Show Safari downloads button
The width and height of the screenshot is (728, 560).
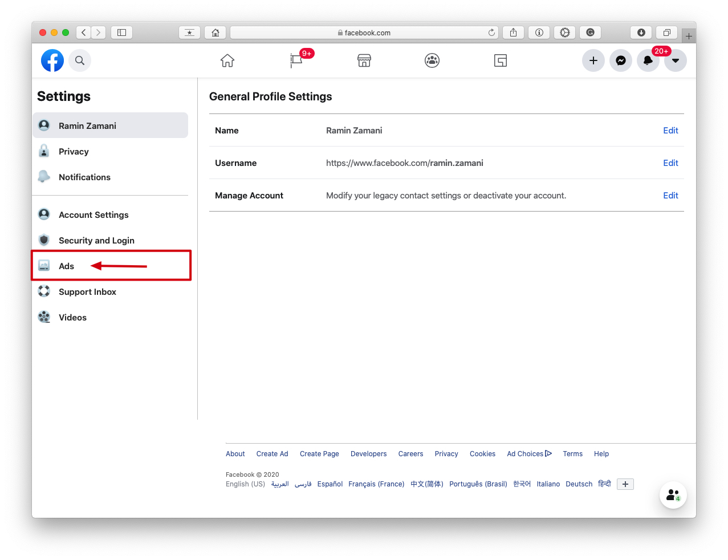click(x=641, y=33)
